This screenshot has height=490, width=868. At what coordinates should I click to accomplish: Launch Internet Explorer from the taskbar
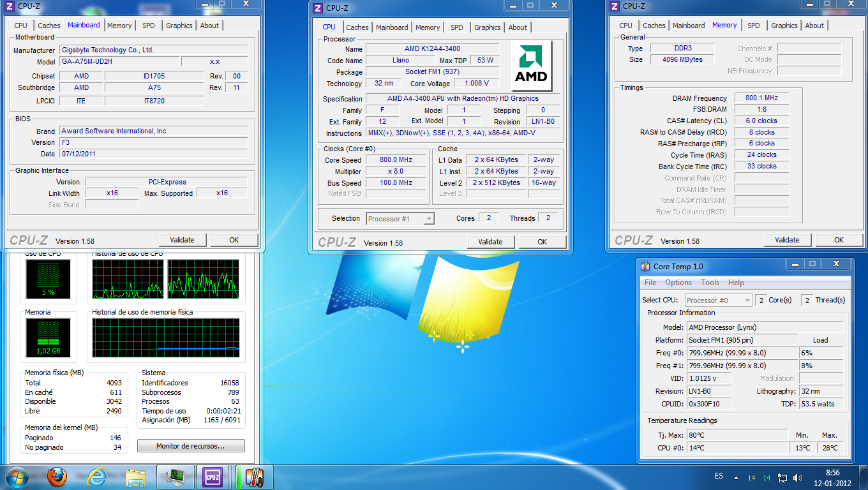96,477
